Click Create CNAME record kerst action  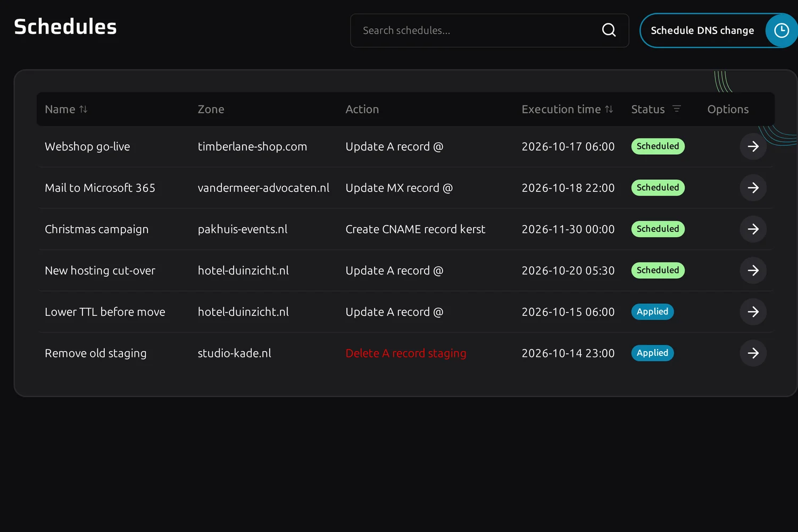click(x=415, y=229)
